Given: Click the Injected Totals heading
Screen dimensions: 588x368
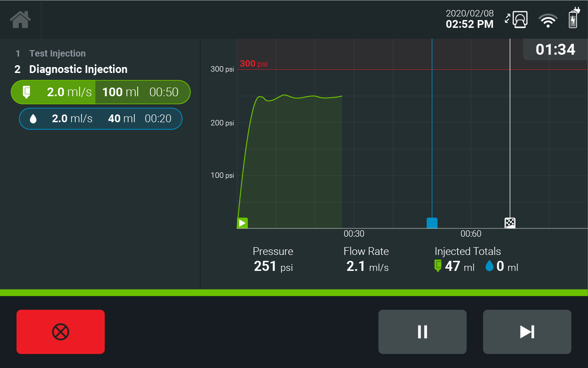Looking at the screenshot, I should point(468,251).
